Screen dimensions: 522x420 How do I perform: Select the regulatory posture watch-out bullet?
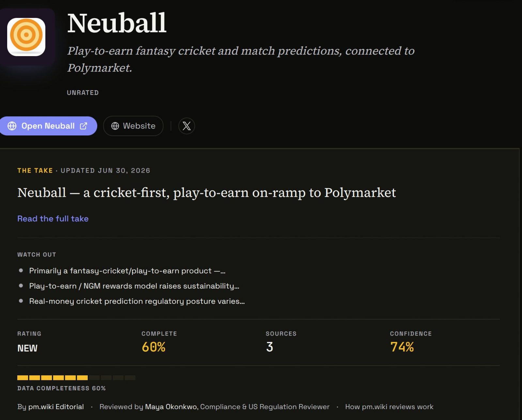[x=137, y=301]
